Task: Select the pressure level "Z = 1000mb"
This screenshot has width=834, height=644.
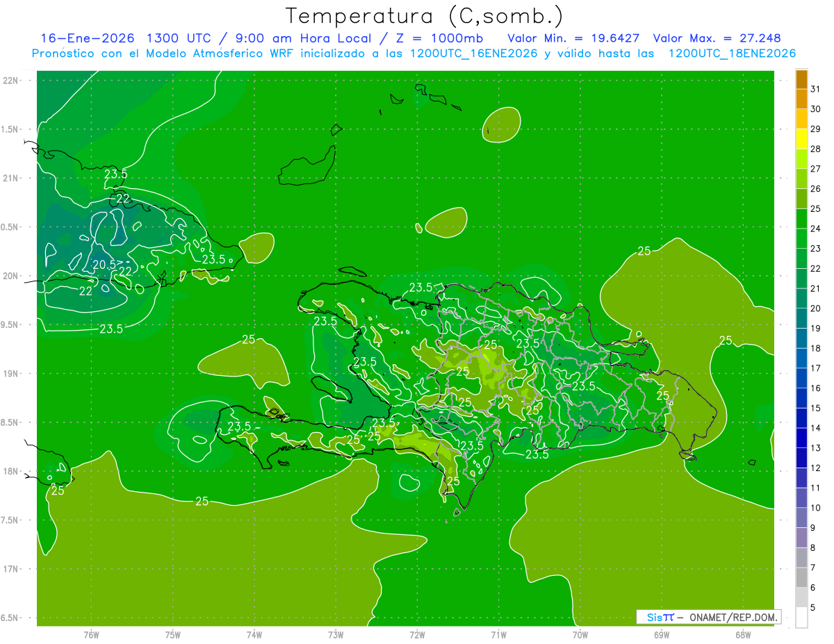Action: (x=440, y=38)
